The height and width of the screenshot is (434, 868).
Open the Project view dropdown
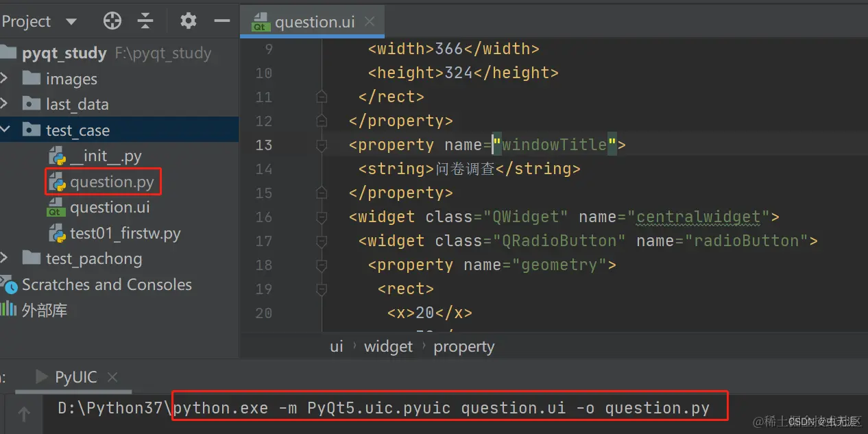point(71,21)
